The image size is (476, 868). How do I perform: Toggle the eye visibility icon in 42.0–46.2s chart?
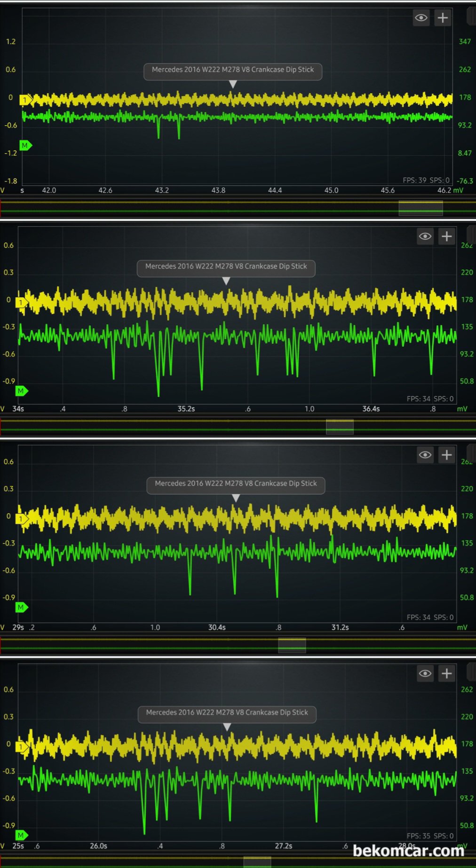(421, 18)
